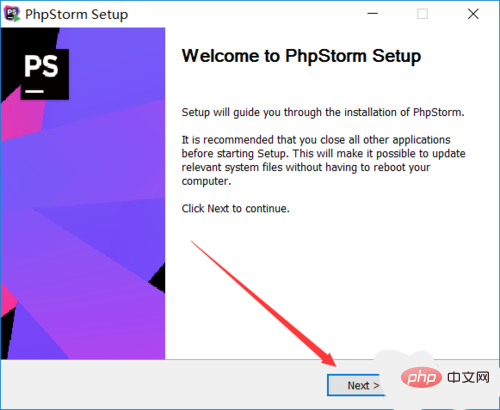Viewport: 500px width, 410px height.
Task: Click the 中文网 watermark text
Action: click(468, 378)
